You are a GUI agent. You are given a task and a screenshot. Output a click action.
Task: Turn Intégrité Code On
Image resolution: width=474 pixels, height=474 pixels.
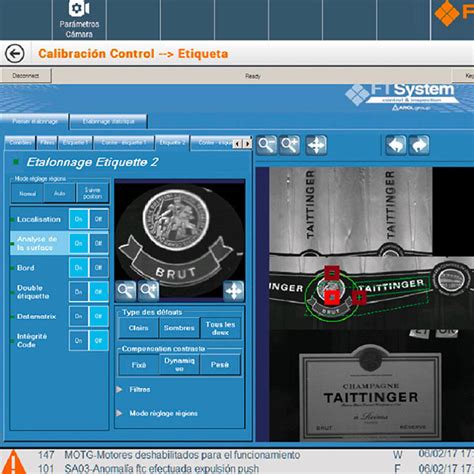click(79, 340)
